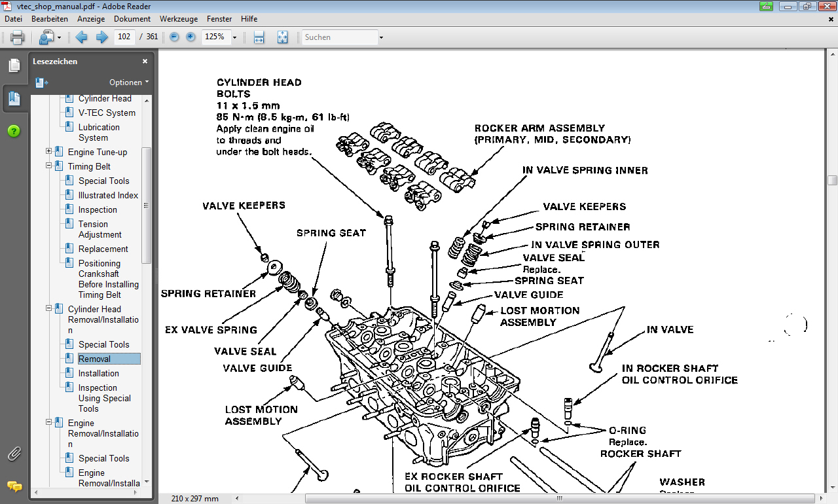Select the Illustrated Index bookmark

[x=108, y=195]
